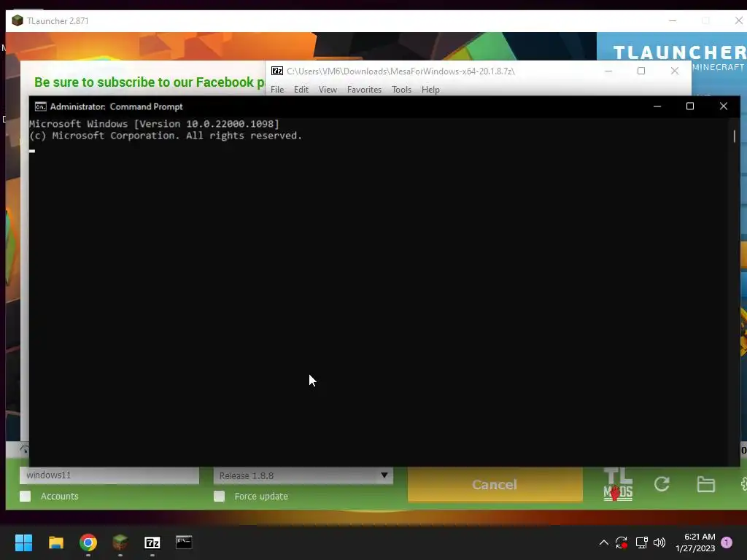Click the sync status tray icon

pos(622,542)
